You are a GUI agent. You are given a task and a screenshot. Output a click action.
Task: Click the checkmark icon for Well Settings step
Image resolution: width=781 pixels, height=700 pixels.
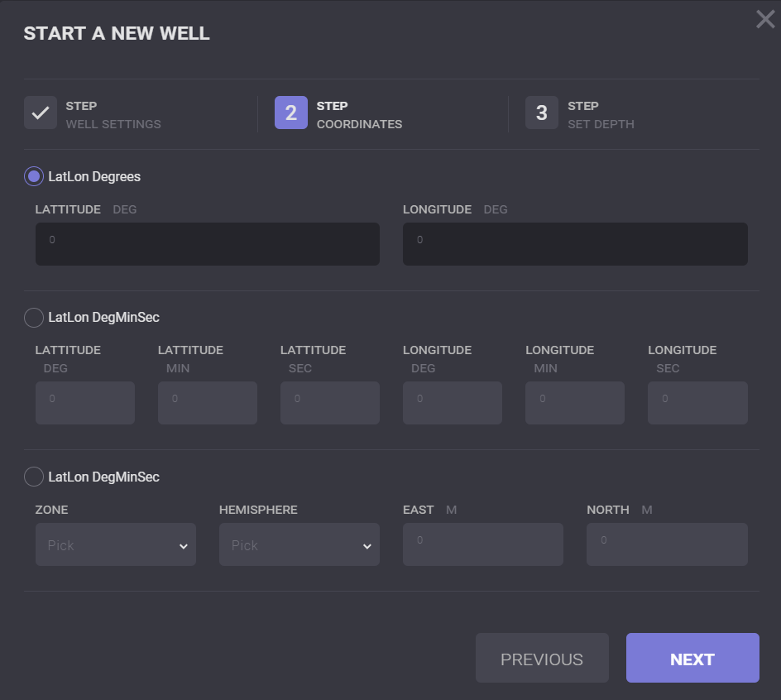point(40,113)
